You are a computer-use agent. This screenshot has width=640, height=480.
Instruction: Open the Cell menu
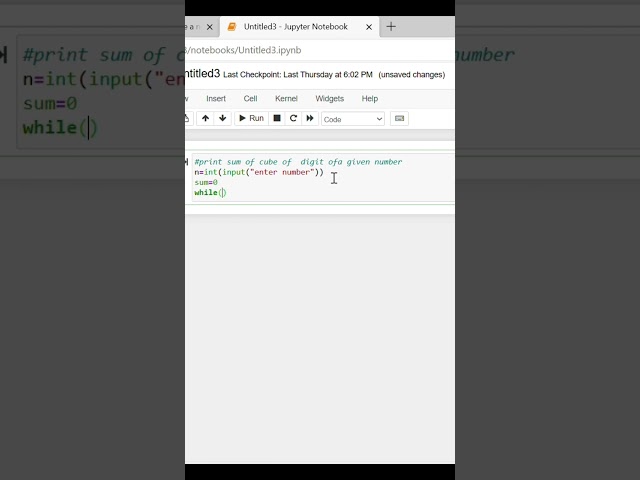point(250,98)
